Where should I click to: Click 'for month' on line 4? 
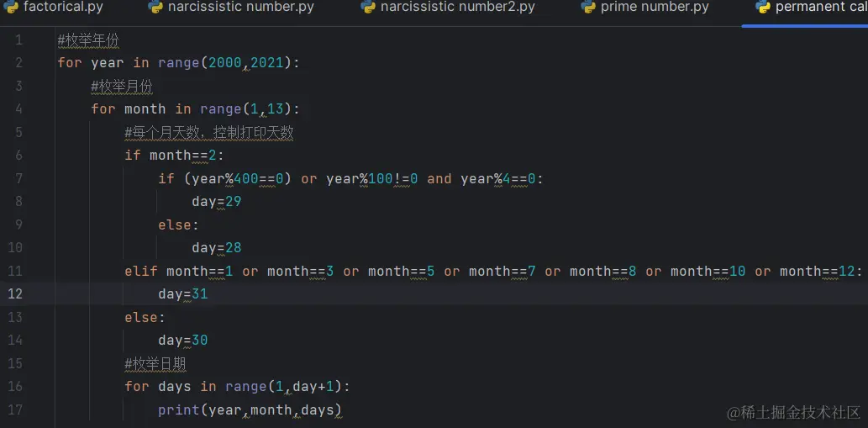[x=129, y=109]
